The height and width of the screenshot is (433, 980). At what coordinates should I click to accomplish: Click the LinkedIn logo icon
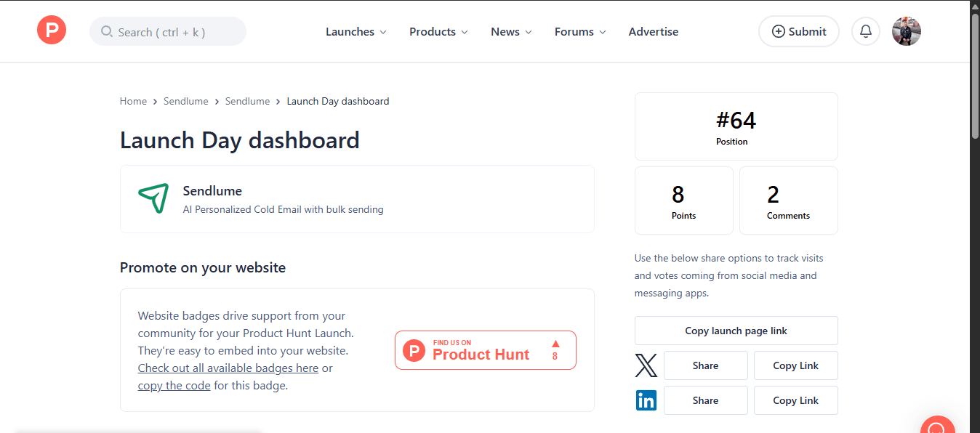(646, 400)
